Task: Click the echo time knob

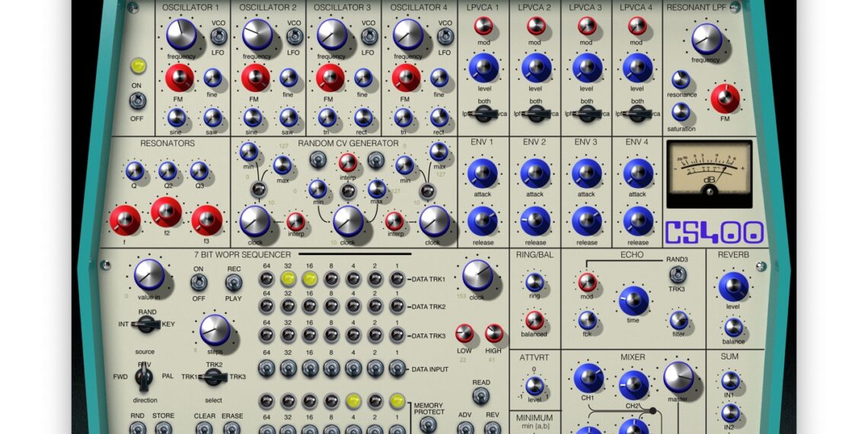Action: pos(633,302)
